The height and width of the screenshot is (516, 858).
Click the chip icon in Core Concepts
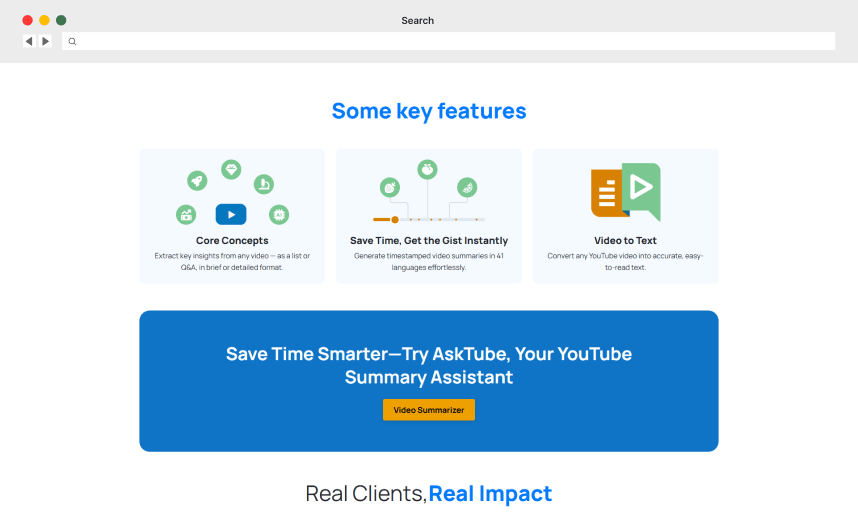pyautogui.click(x=279, y=214)
